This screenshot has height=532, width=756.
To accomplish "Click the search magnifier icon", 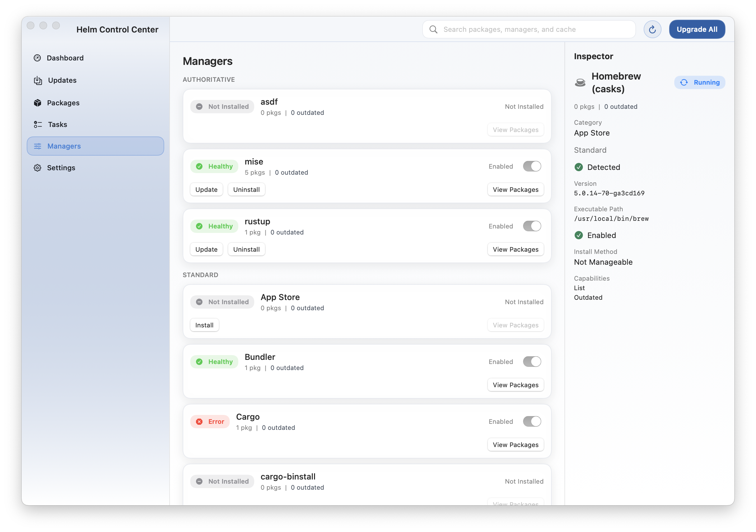I will (433, 29).
